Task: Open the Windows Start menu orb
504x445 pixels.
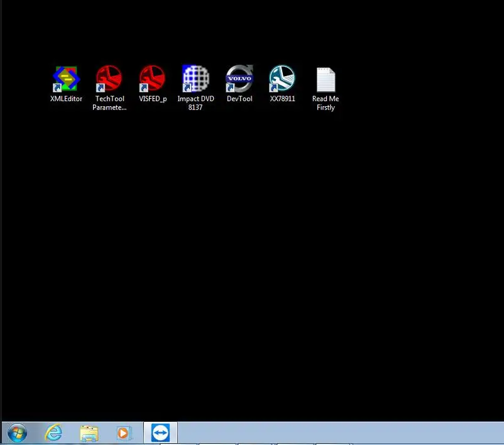Action: [17, 433]
